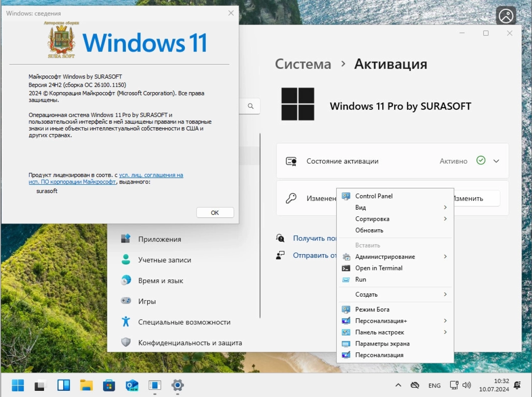Open Task View on the taskbar
The width and height of the screenshot is (532, 397).
point(40,385)
